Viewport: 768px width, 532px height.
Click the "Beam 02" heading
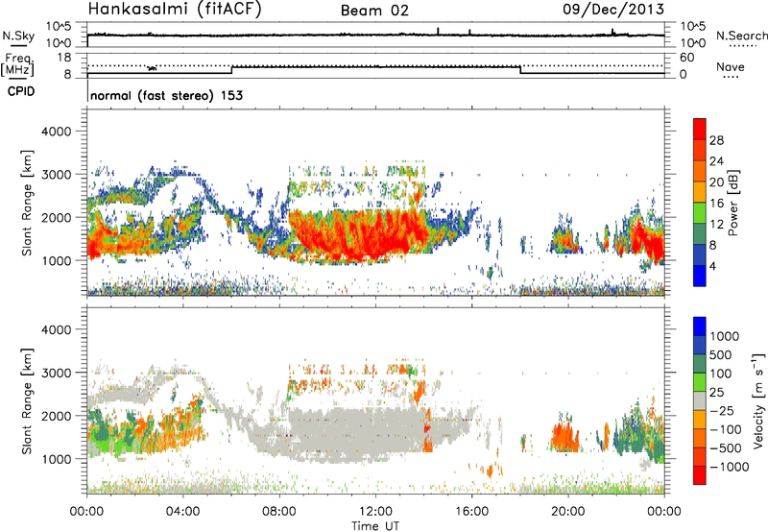point(374,11)
